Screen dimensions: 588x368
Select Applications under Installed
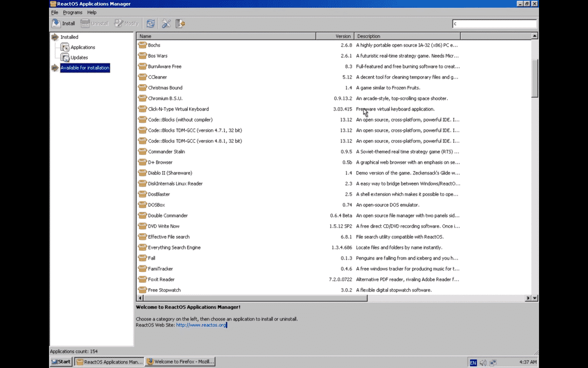82,47
